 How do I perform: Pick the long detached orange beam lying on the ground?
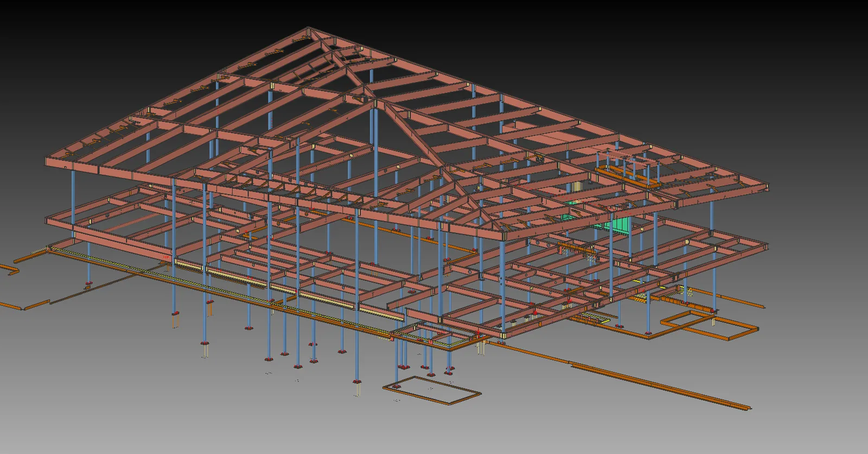(x=661, y=386)
